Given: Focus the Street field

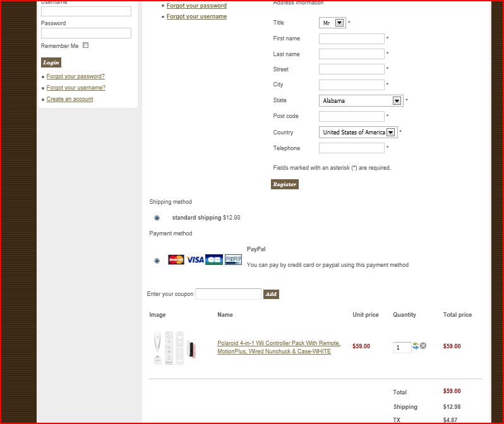Looking at the screenshot, I should coord(352,69).
